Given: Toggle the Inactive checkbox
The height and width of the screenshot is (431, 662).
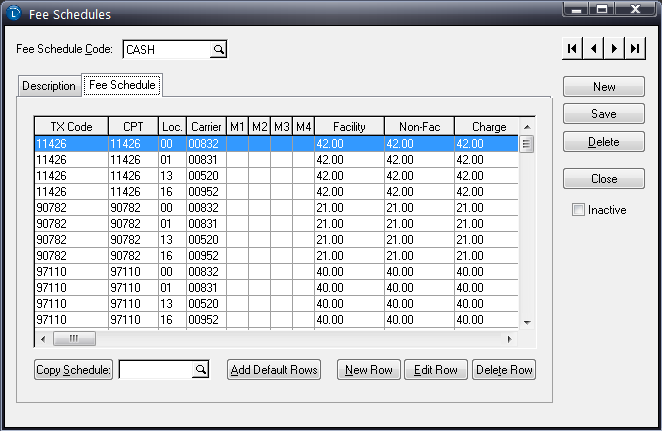Looking at the screenshot, I should [578, 209].
